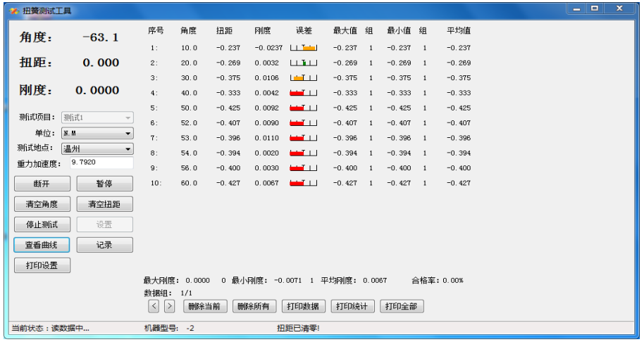Click error bar indicator in row 1

click(x=304, y=48)
